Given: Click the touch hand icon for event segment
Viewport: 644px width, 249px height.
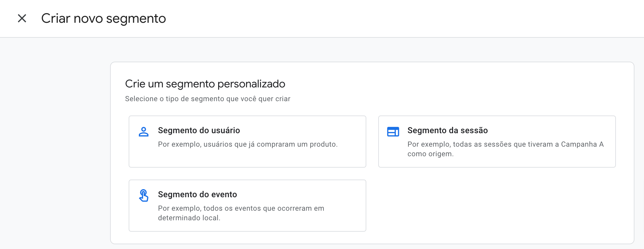Looking at the screenshot, I should click(x=144, y=196).
